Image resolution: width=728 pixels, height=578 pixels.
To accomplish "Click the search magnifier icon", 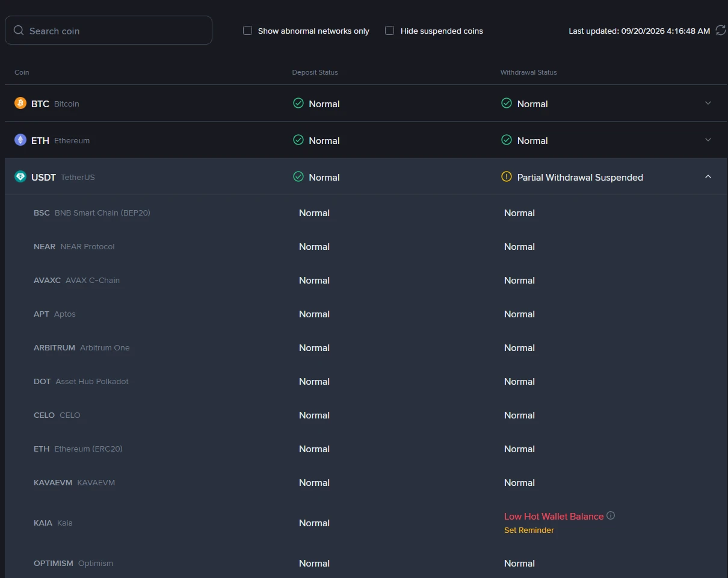I will 19,30.
